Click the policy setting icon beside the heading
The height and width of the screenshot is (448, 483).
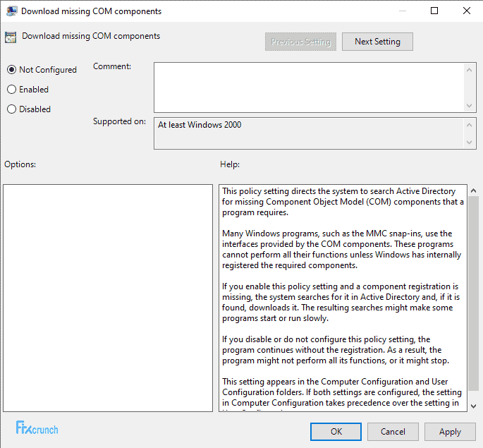11,37
